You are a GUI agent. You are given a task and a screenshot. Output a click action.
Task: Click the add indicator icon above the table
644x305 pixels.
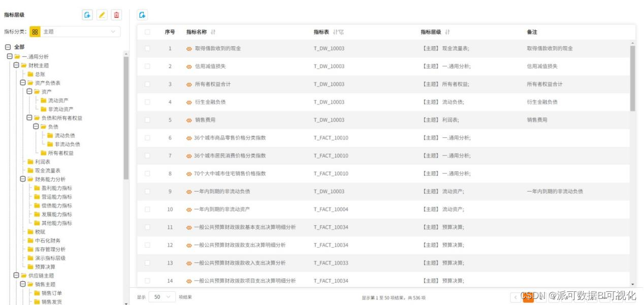(143, 15)
